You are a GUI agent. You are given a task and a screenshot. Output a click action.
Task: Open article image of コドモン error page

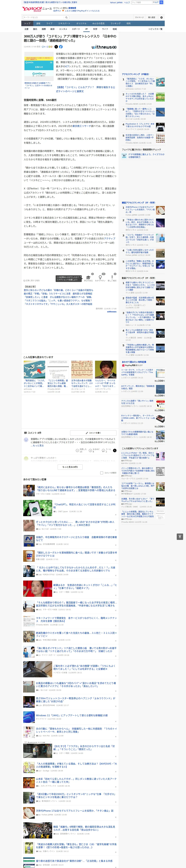[x=39, y=67]
